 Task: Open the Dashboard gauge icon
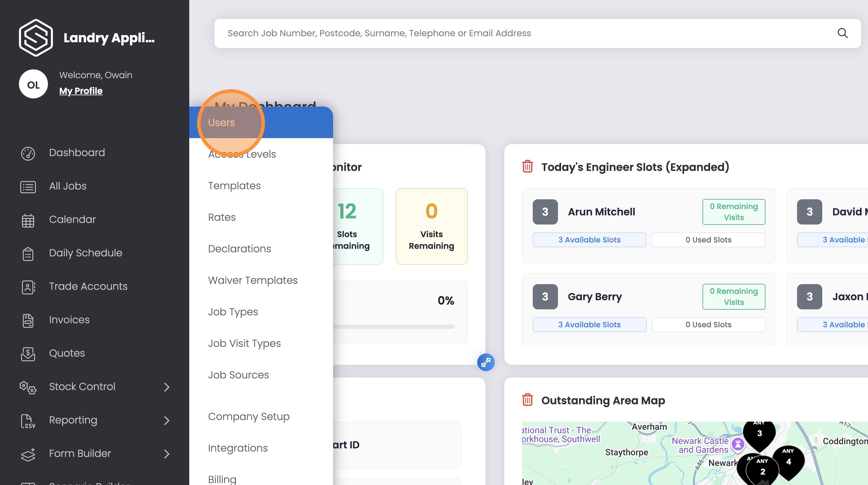pos(28,153)
